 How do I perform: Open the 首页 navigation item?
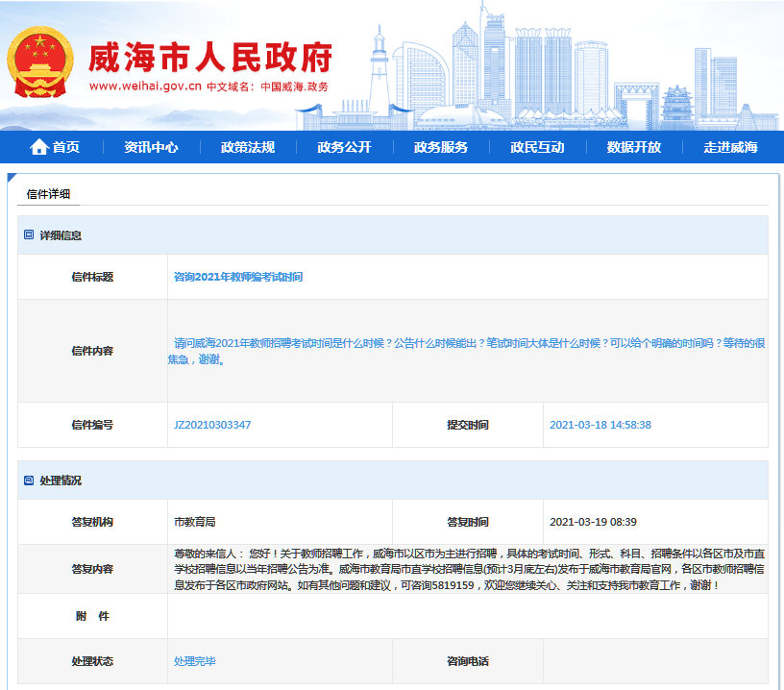click(66, 147)
